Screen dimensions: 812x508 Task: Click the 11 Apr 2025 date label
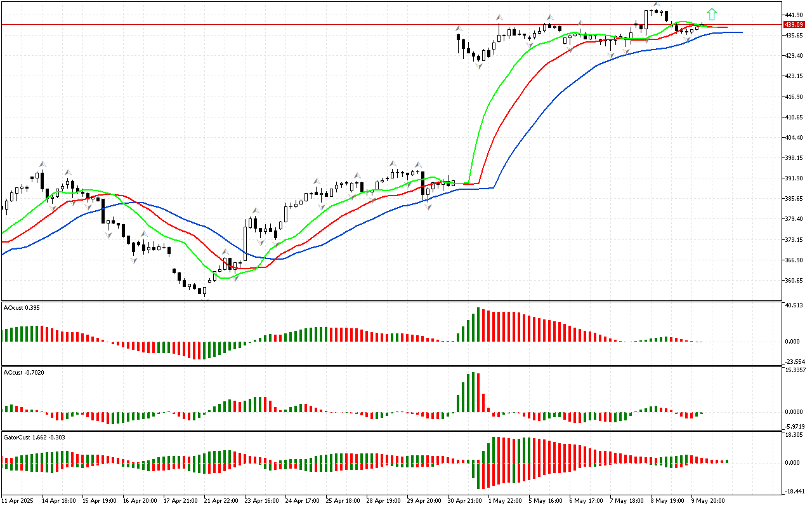coord(18,500)
